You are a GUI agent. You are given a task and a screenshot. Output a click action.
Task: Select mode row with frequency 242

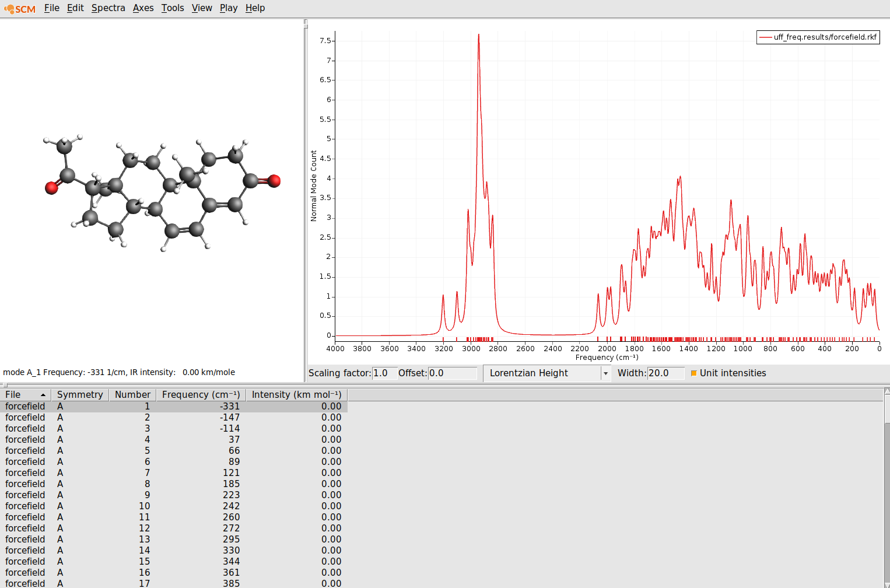[174, 506]
